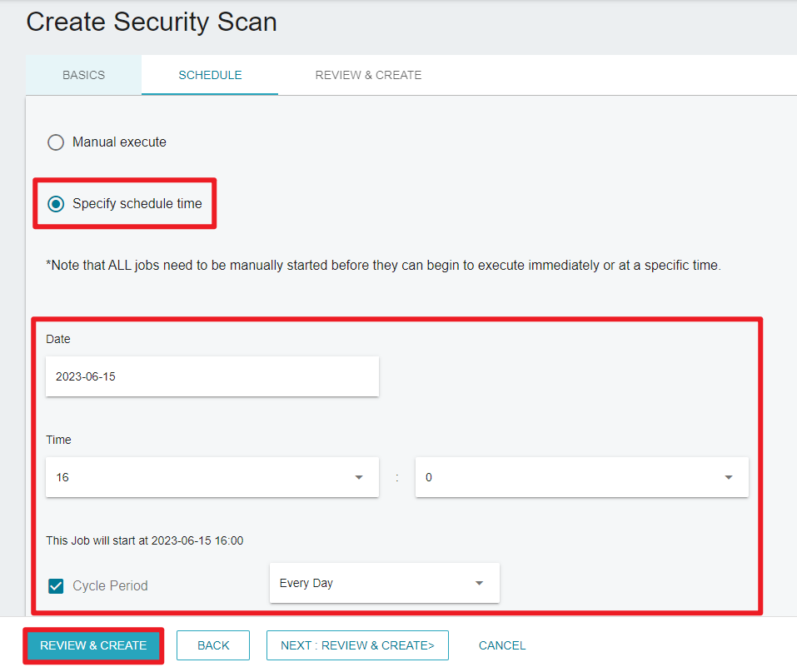Click the Cycle Period label text
Image resolution: width=797 pixels, height=672 pixels.
pos(110,585)
